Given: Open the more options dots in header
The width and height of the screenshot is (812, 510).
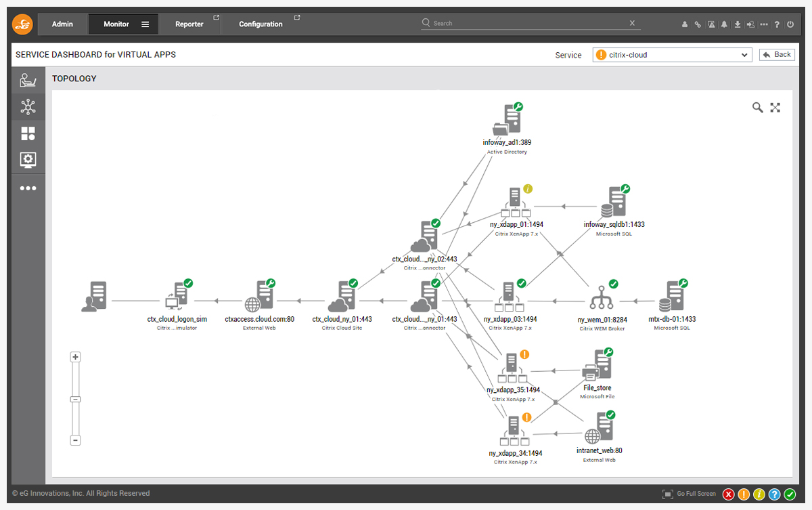Looking at the screenshot, I should coord(764,24).
